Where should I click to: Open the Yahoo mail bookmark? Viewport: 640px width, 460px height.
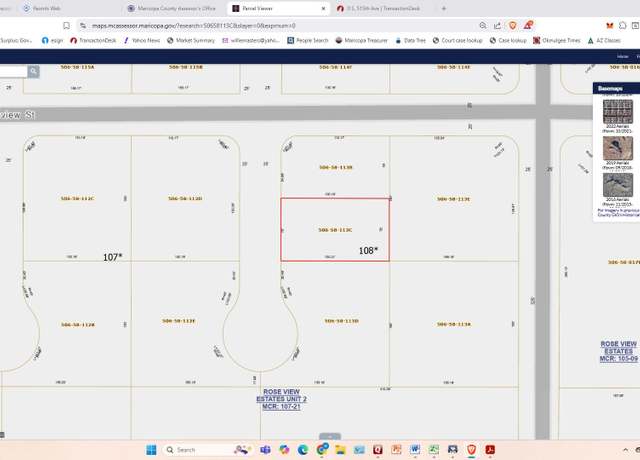click(251, 40)
